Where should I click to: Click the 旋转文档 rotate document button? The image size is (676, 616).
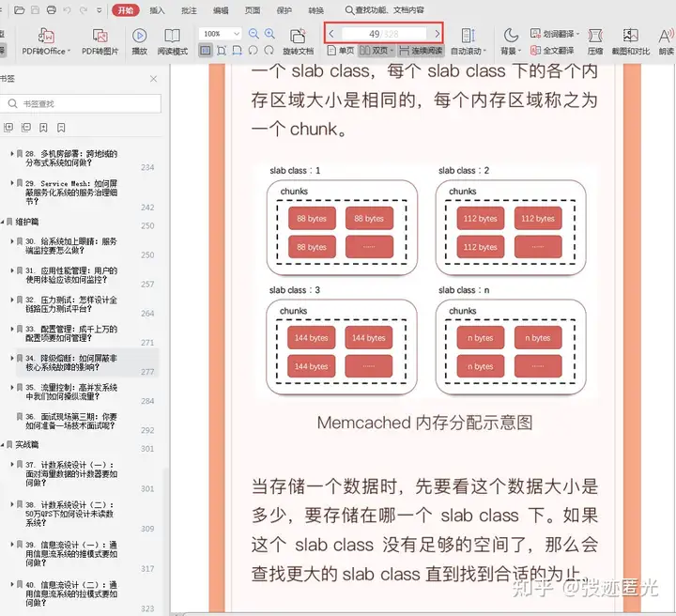(298, 42)
